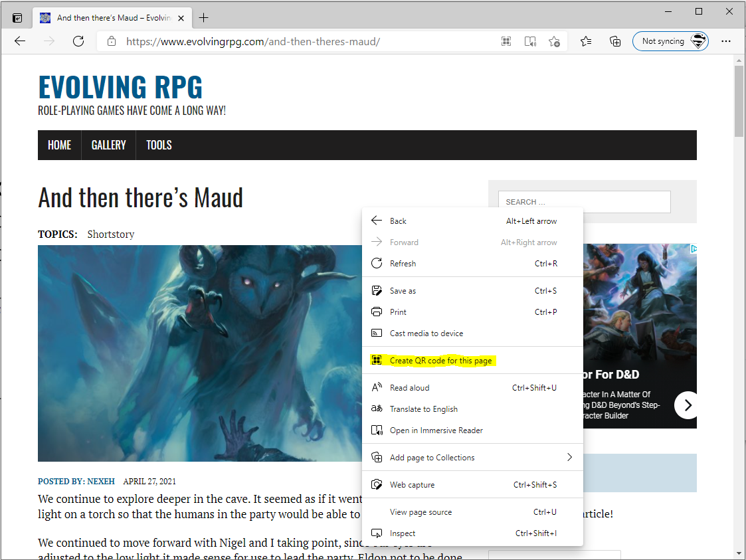Select Forward in the context menu
This screenshot has width=746, height=560.
[x=472, y=242]
